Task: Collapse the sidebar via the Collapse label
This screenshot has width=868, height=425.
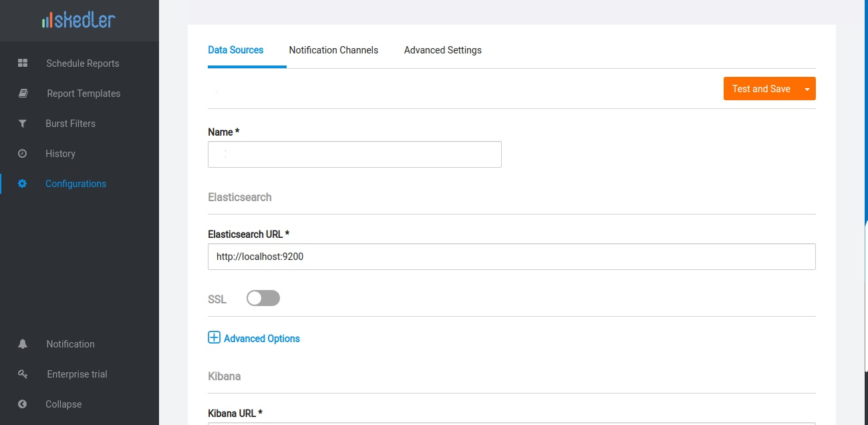Action: 63,404
